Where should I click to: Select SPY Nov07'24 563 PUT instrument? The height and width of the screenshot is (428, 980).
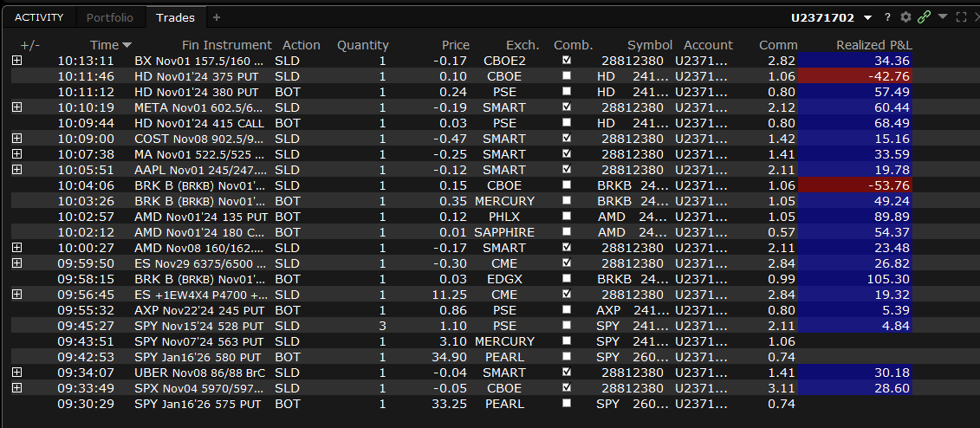(x=198, y=341)
